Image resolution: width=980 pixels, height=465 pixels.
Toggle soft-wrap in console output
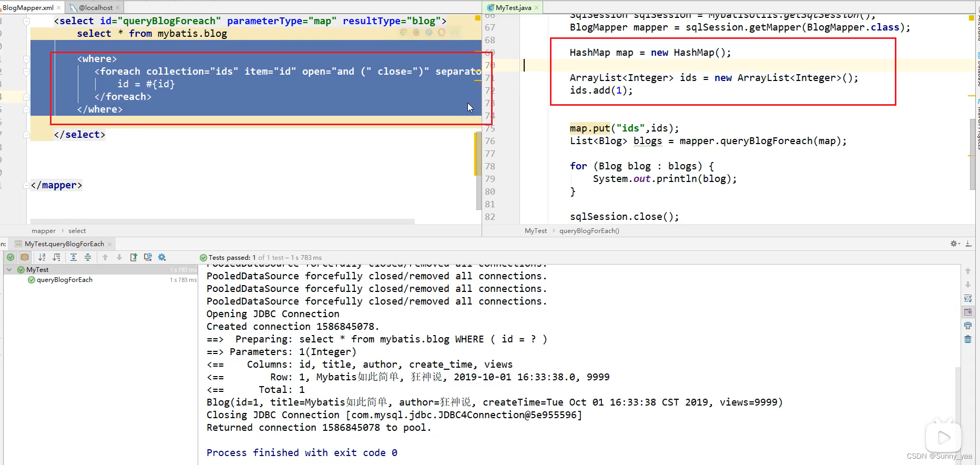coord(968,298)
